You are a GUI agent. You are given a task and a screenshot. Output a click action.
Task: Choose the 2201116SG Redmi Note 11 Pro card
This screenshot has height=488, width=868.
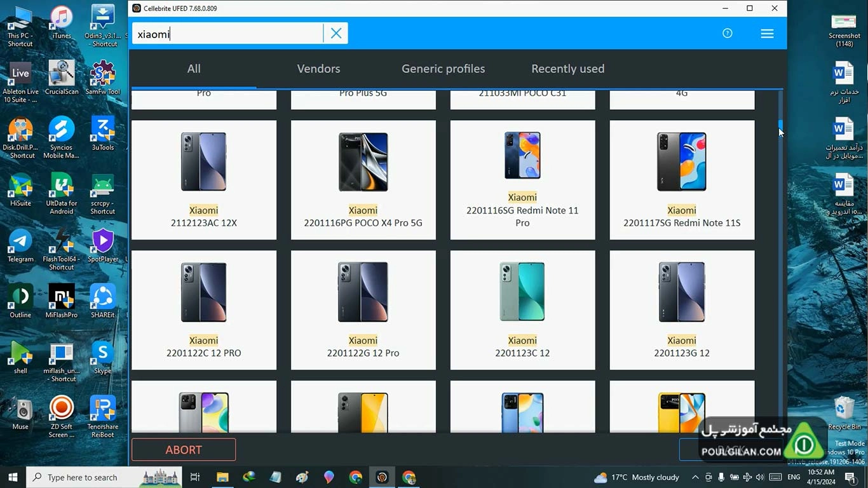522,180
